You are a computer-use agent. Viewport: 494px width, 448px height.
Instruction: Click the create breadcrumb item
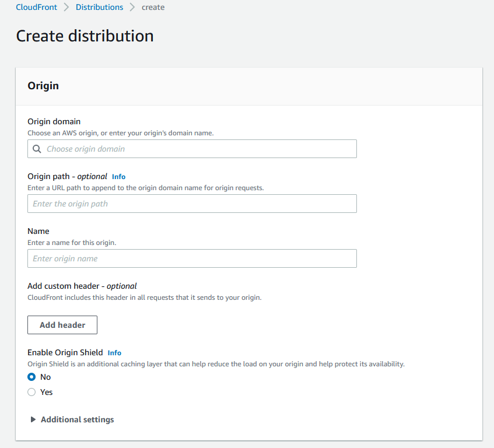click(x=153, y=8)
